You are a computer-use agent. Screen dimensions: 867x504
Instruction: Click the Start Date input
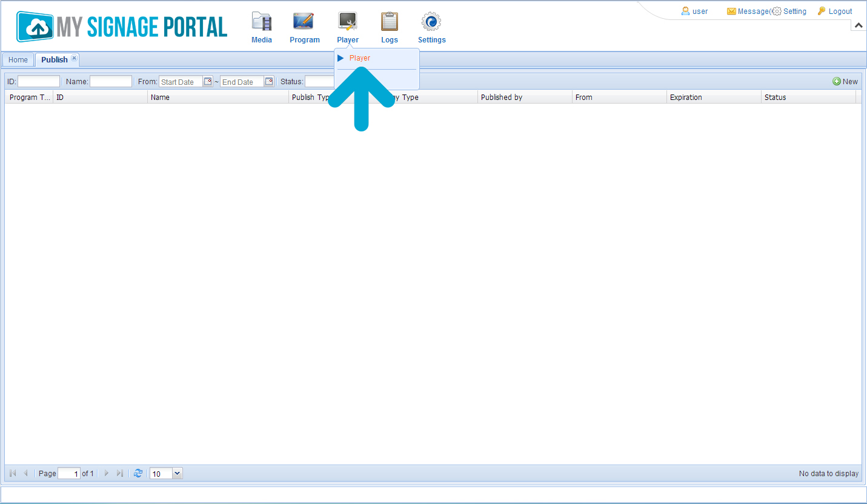tap(181, 82)
